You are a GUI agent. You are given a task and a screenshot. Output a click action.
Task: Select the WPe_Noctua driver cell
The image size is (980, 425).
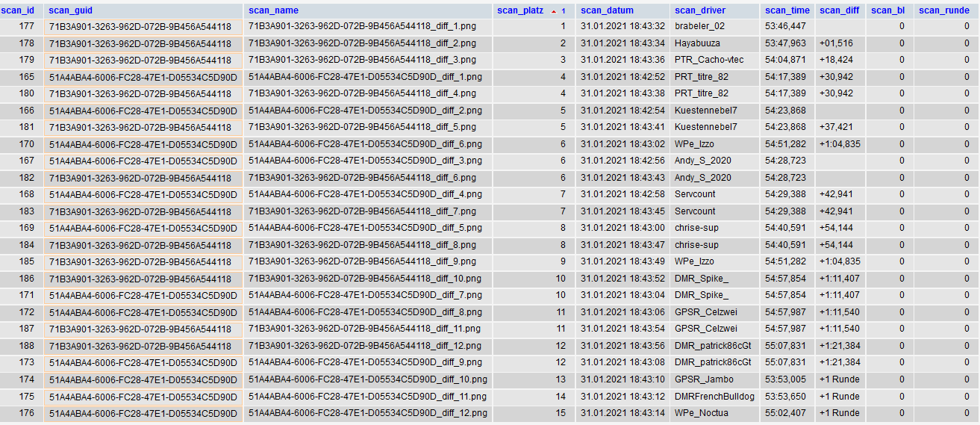(701, 413)
